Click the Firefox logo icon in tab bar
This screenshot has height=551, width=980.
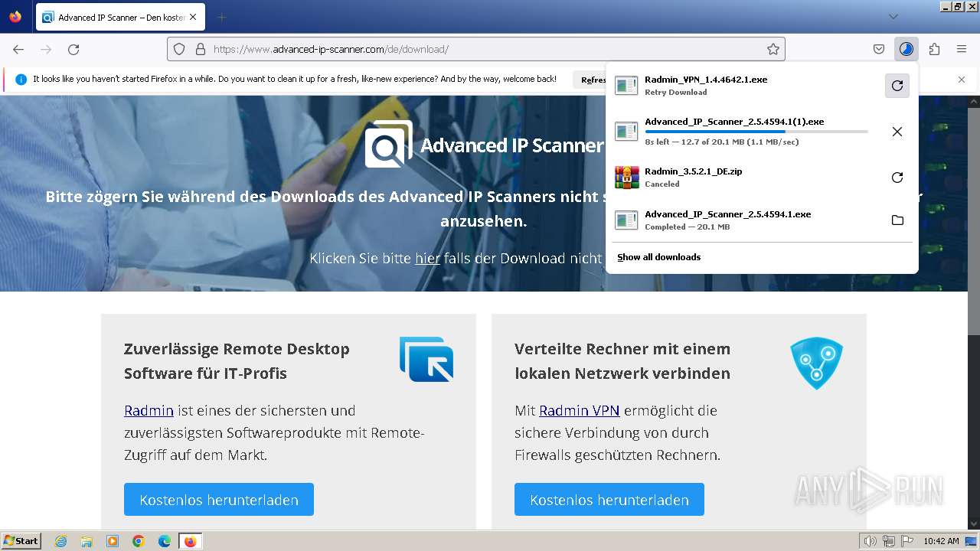point(15,16)
